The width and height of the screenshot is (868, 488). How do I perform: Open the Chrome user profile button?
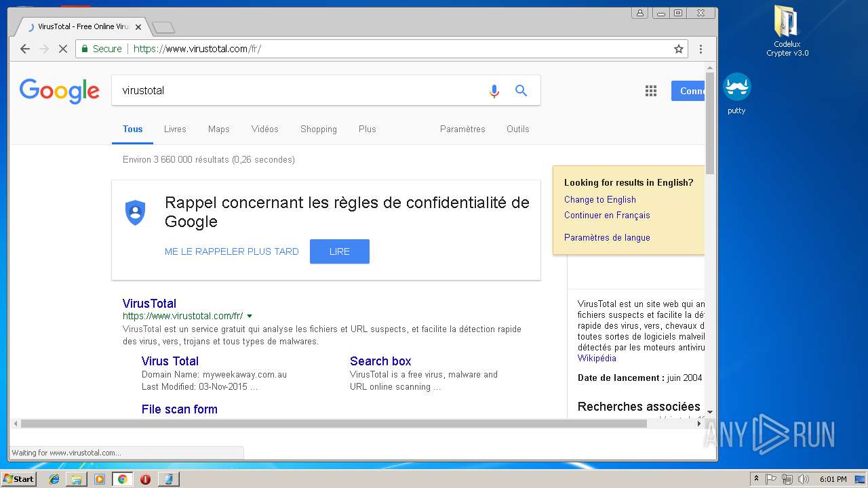639,13
